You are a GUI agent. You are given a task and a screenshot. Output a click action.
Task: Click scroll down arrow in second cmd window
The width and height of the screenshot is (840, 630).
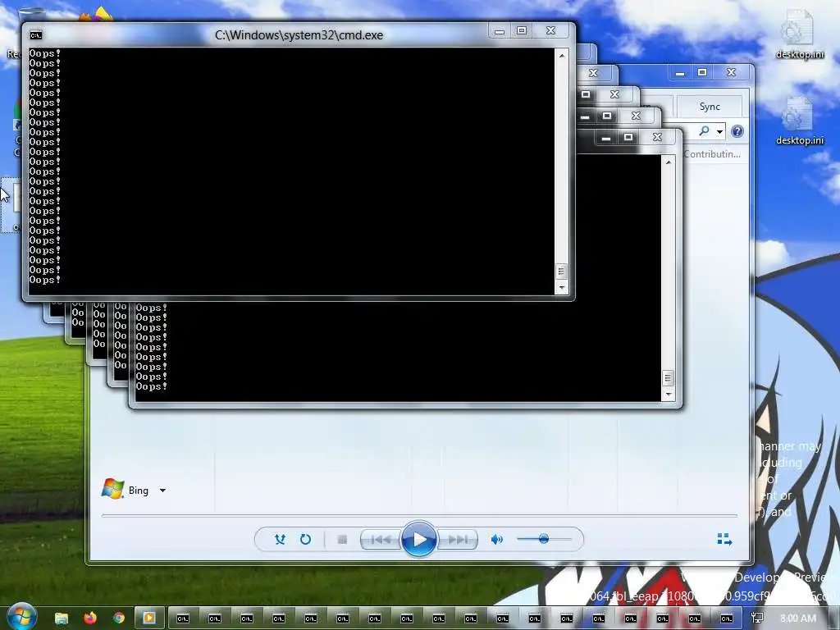(x=668, y=395)
